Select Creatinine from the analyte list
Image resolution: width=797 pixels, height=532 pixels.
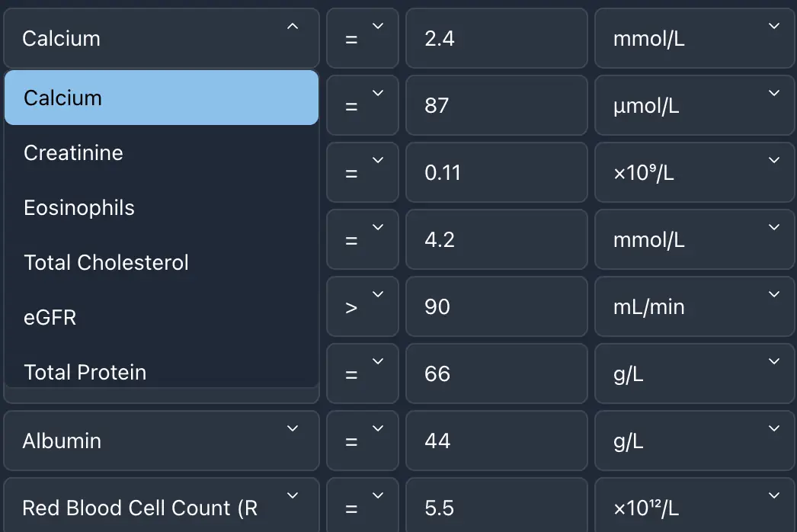click(x=73, y=153)
